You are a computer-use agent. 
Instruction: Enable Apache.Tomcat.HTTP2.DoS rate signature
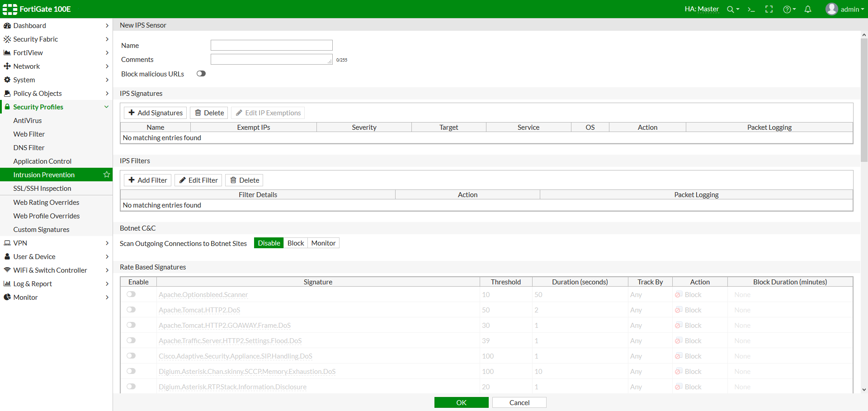point(131,310)
